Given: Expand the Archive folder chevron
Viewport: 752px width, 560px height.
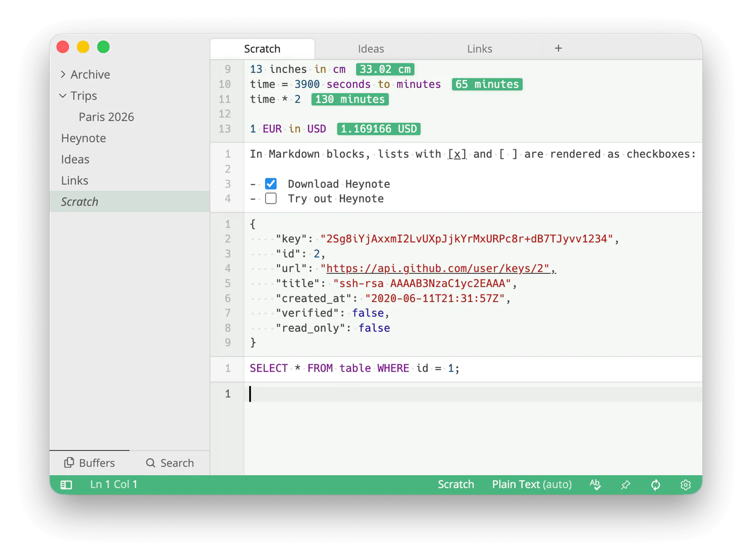Looking at the screenshot, I should click(63, 74).
